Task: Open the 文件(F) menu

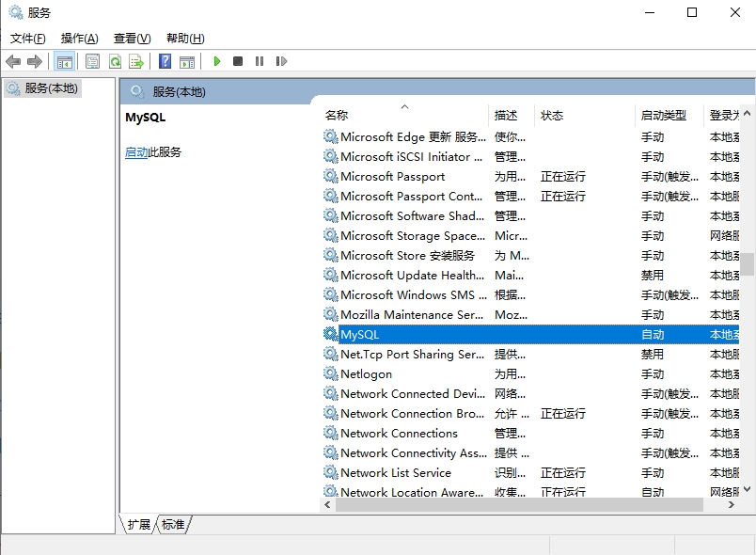Action: click(x=28, y=39)
